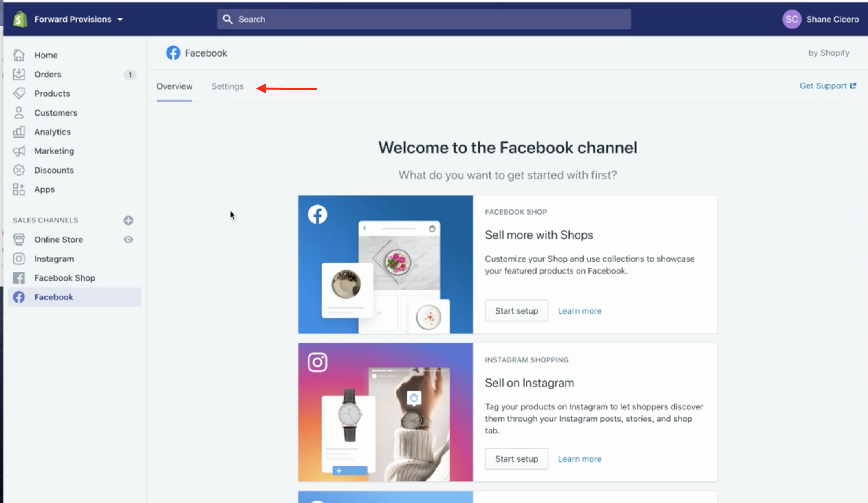View online store via eye icon

point(128,239)
